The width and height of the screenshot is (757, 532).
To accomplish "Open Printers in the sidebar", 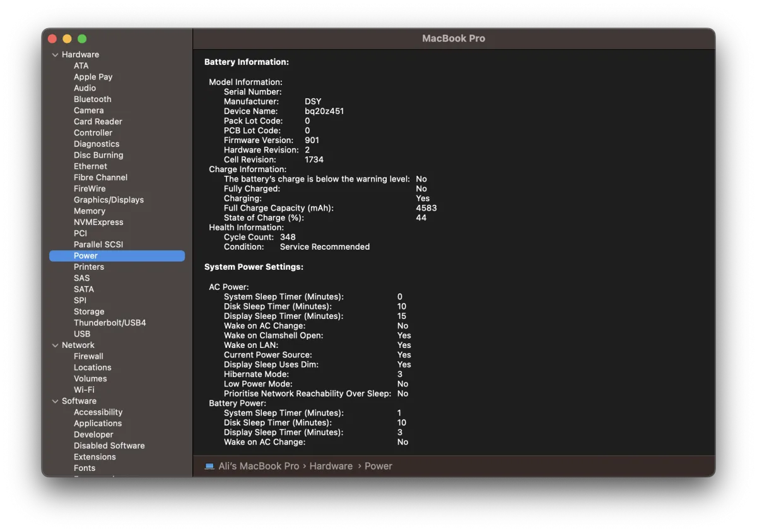I will coord(89,267).
